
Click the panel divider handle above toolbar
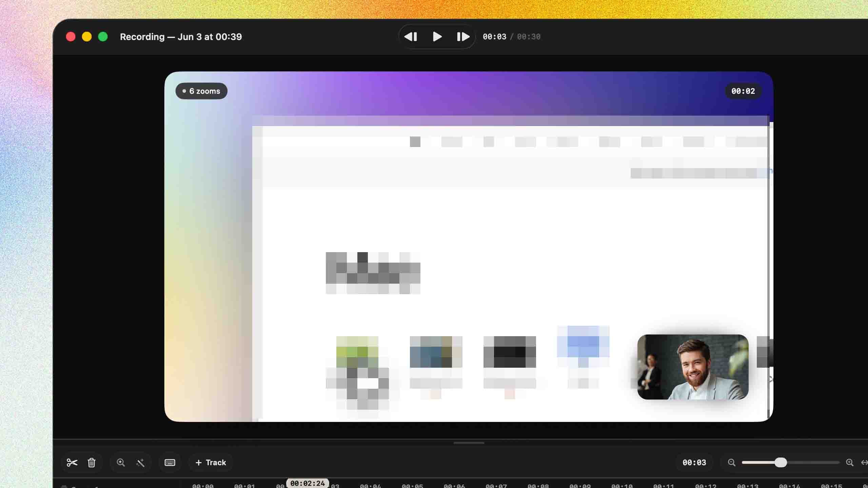[x=469, y=443]
